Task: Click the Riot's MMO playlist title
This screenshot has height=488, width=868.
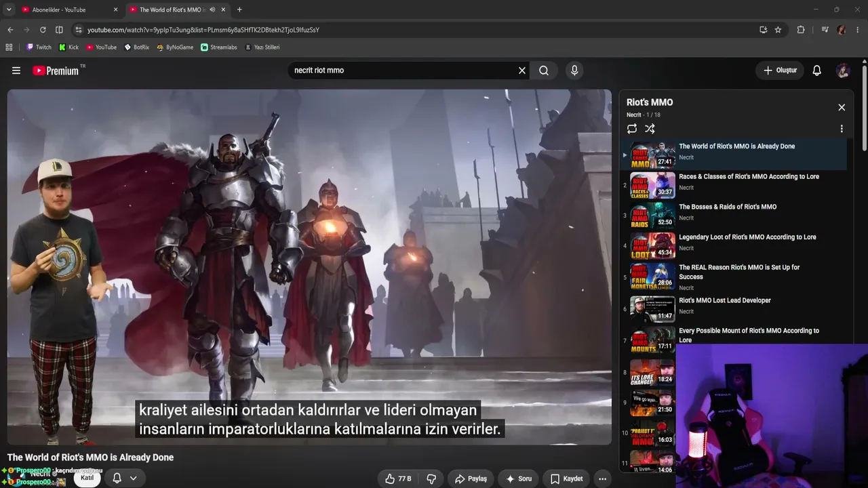Action: [650, 102]
